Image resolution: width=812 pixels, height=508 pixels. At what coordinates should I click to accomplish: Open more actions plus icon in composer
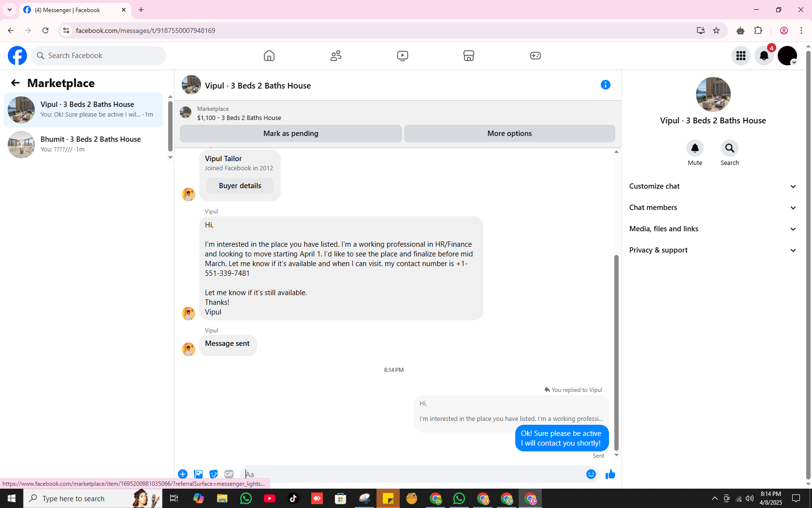183,474
